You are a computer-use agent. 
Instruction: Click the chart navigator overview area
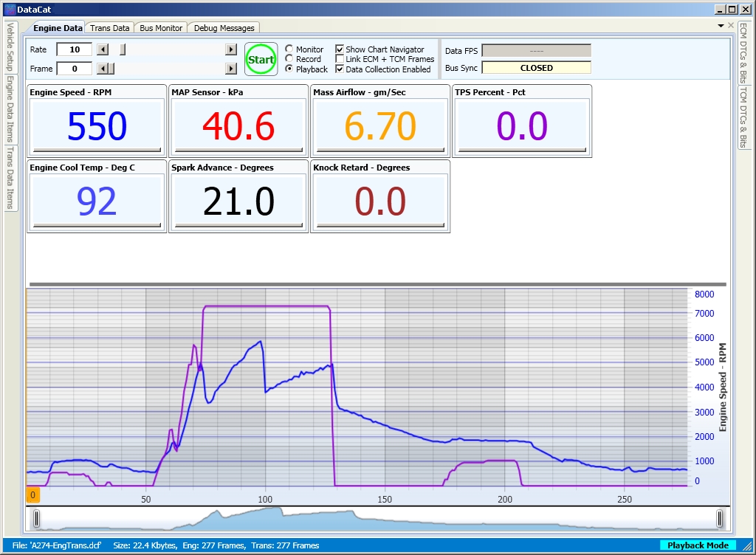tap(378, 519)
